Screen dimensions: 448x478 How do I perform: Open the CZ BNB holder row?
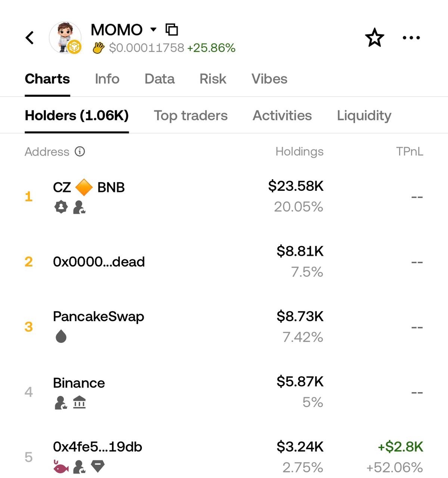click(x=89, y=187)
